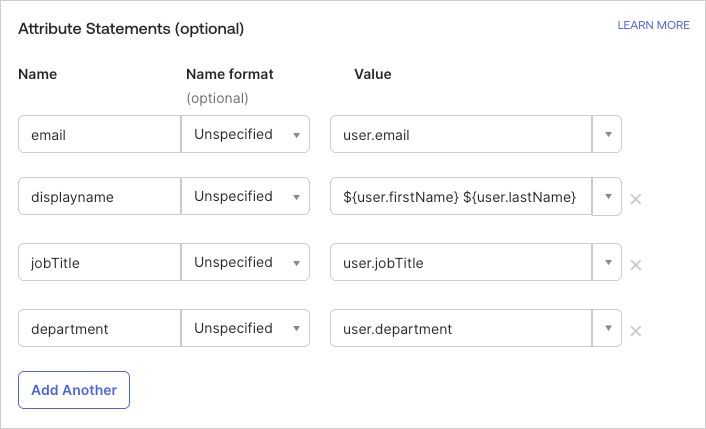Select Name format for jobTitle row
Image resolution: width=706 pixels, height=429 pixels.
[x=245, y=263]
